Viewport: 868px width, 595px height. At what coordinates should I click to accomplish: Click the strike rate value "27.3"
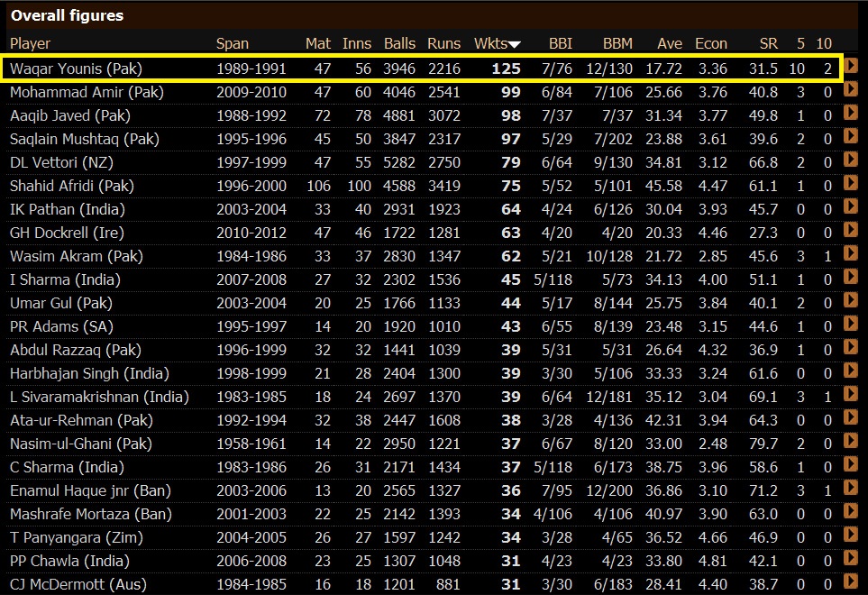tap(763, 233)
